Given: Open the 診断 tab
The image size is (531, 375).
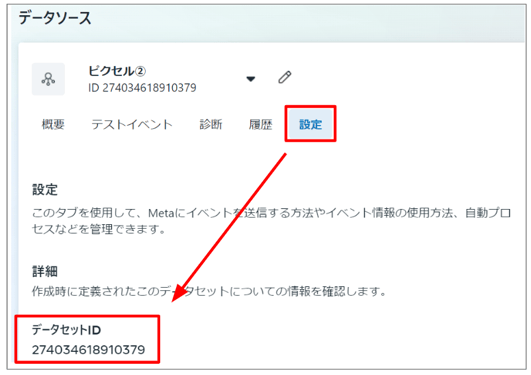Looking at the screenshot, I should [211, 124].
